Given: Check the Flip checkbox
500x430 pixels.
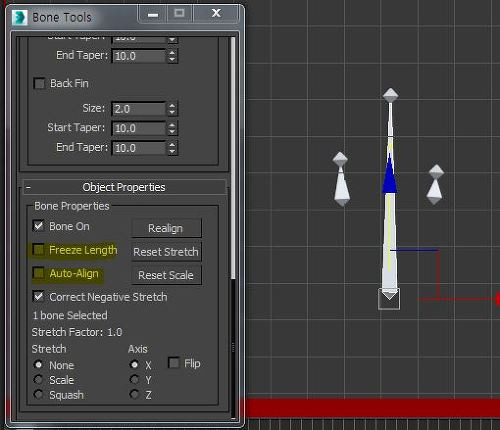Looking at the screenshot, I should click(173, 363).
